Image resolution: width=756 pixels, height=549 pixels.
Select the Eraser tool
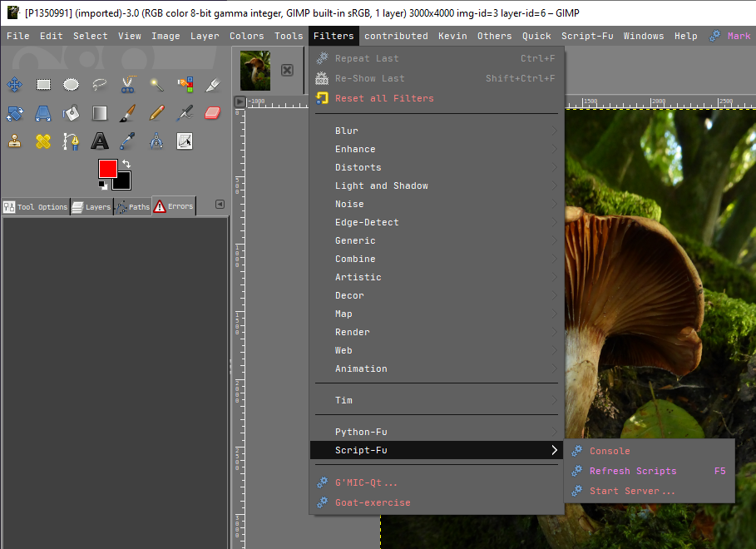213,113
